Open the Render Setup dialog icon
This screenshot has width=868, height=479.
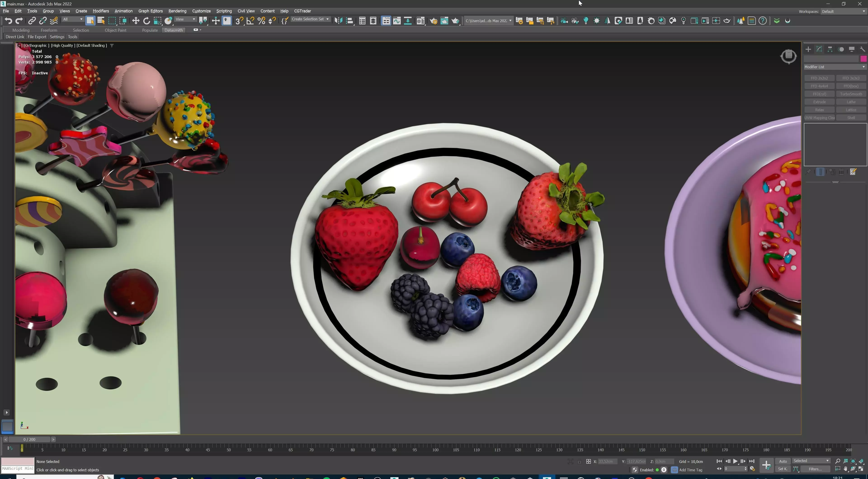pos(433,21)
